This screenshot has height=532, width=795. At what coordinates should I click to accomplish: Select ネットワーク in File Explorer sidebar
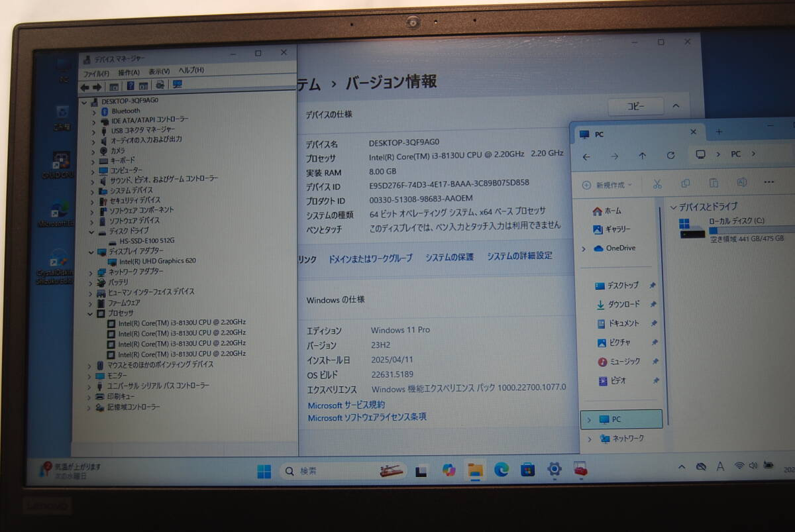[x=621, y=439]
